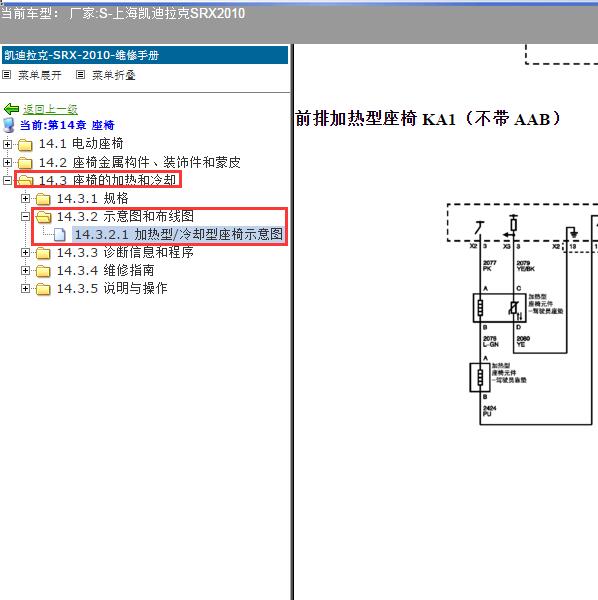Image resolution: width=598 pixels, height=600 pixels.
Task: Click the folder icon for 14.3.3
Action: coord(43,253)
